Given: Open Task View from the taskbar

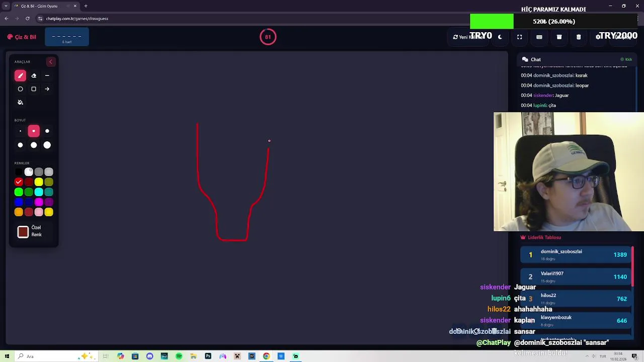Looking at the screenshot, I should [x=106, y=356].
